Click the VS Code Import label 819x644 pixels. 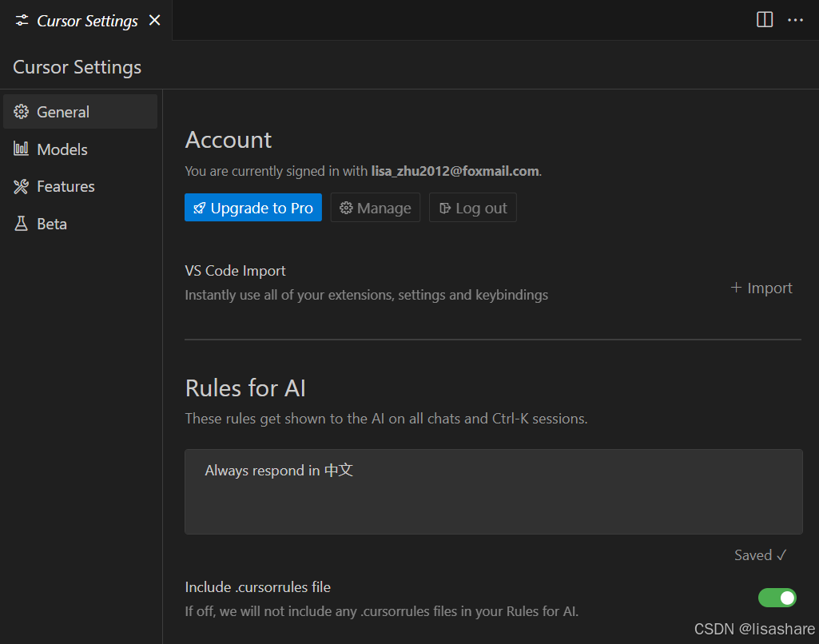click(235, 271)
